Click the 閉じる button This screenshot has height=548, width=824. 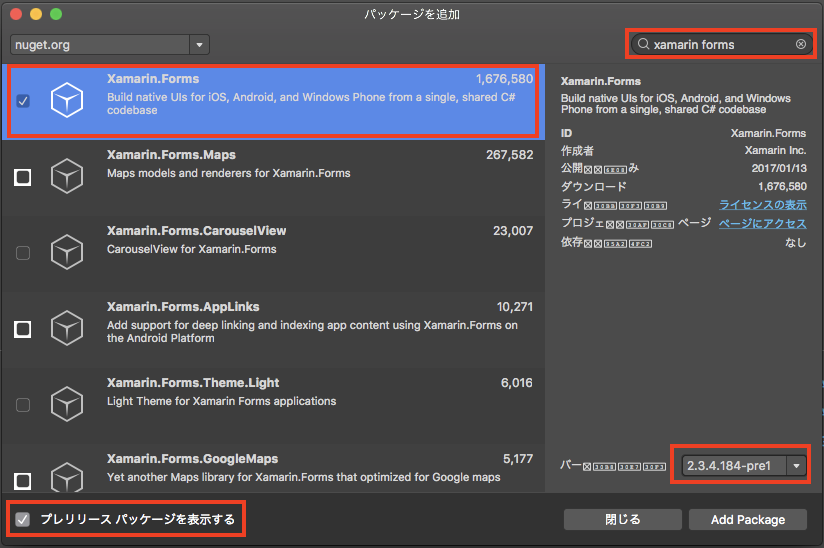(x=623, y=520)
